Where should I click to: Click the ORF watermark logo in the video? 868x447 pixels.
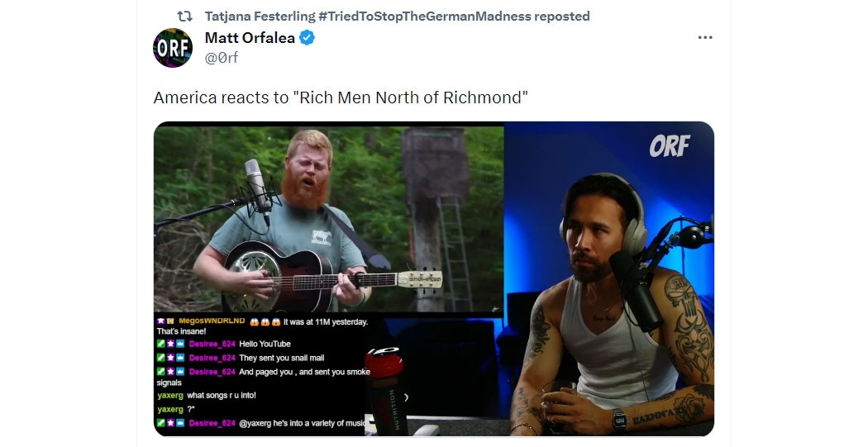click(x=670, y=146)
